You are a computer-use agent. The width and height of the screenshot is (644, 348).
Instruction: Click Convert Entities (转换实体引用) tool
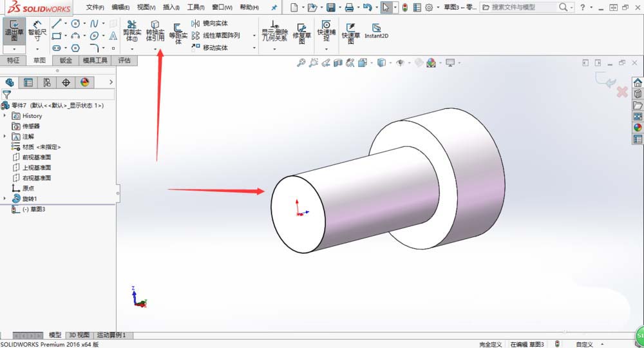(155, 32)
